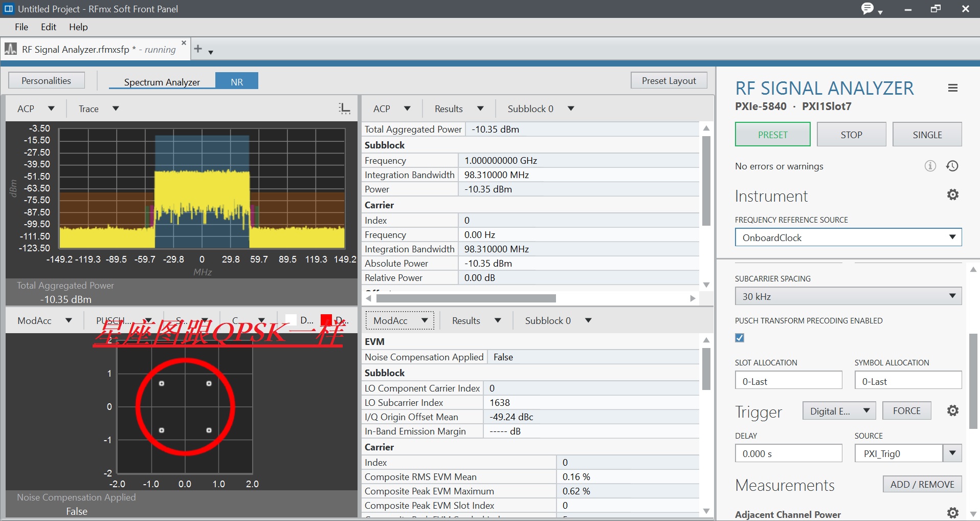Click ACP results horizontal scrollbar thumb

466,298
